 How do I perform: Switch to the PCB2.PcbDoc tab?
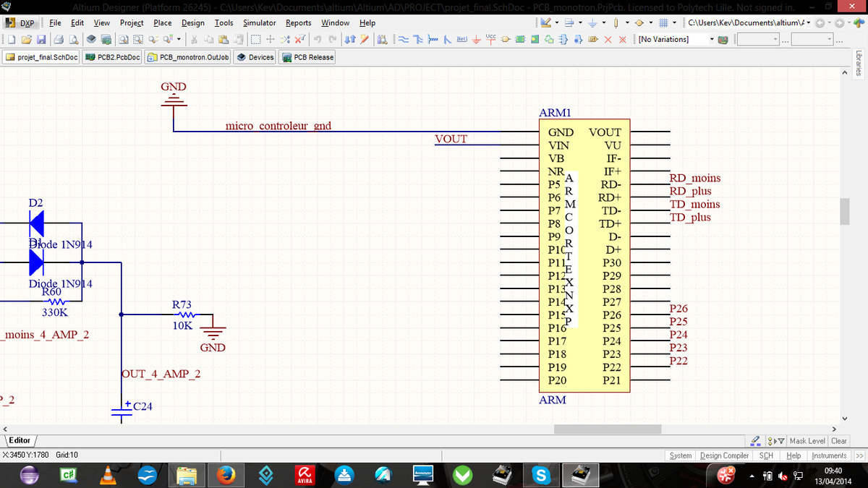click(112, 57)
